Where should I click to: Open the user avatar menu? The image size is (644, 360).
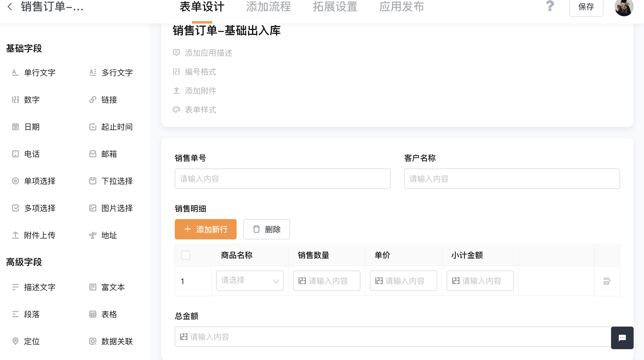tap(624, 7)
